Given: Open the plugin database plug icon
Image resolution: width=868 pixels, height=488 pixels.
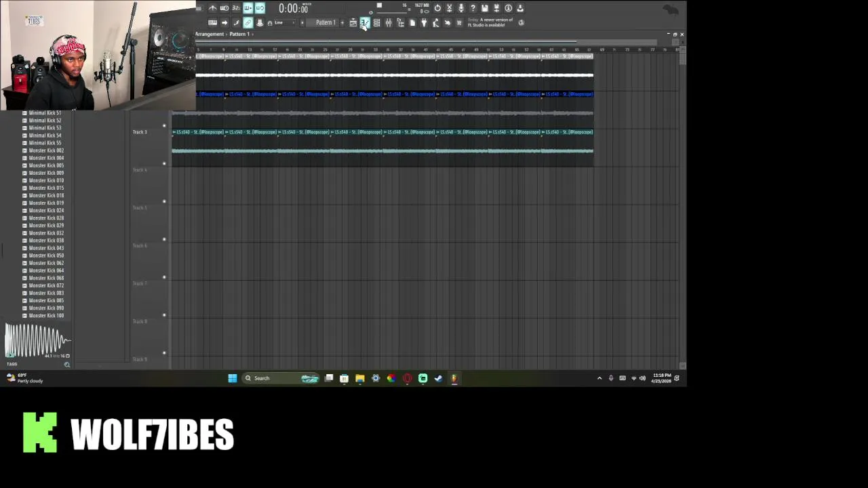Looking at the screenshot, I should tap(424, 22).
